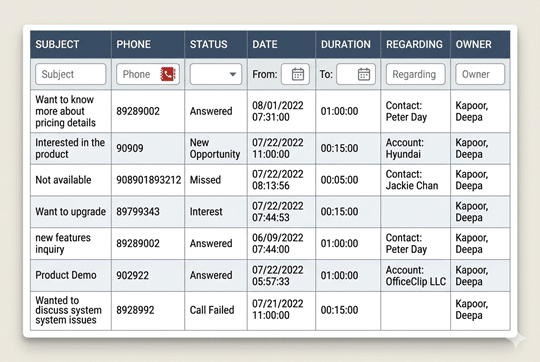Image resolution: width=540 pixels, height=362 pixels.
Task: Click date 06/09/2022 07:44:00
Action: (278, 243)
